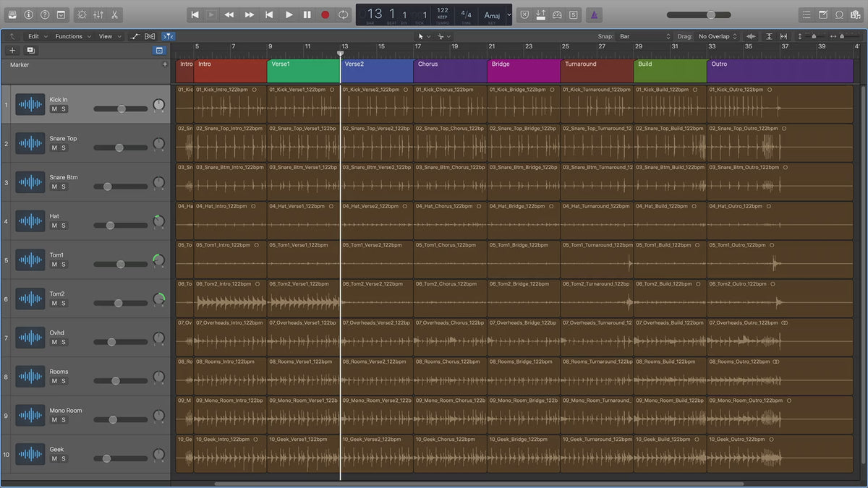Open the Snap dropdown set to Bar

pyautogui.click(x=644, y=36)
